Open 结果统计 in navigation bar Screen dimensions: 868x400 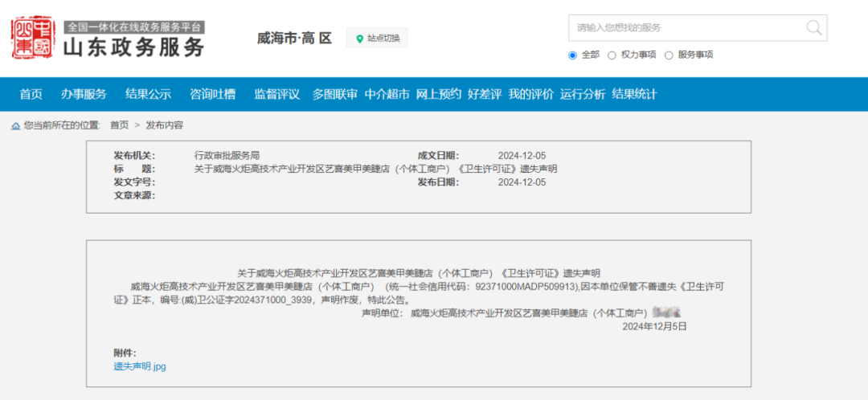coord(634,94)
